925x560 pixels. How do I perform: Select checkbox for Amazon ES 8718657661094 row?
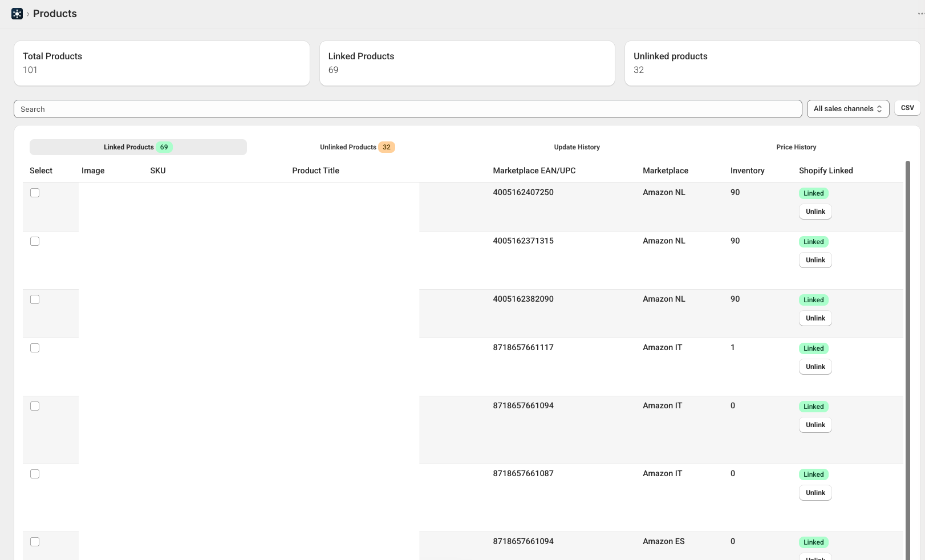tap(35, 542)
